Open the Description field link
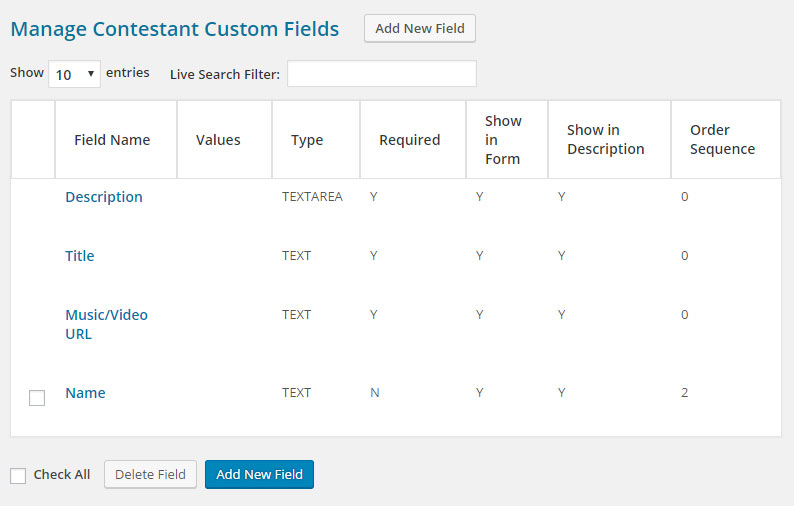This screenshot has width=794, height=506. pyautogui.click(x=104, y=197)
